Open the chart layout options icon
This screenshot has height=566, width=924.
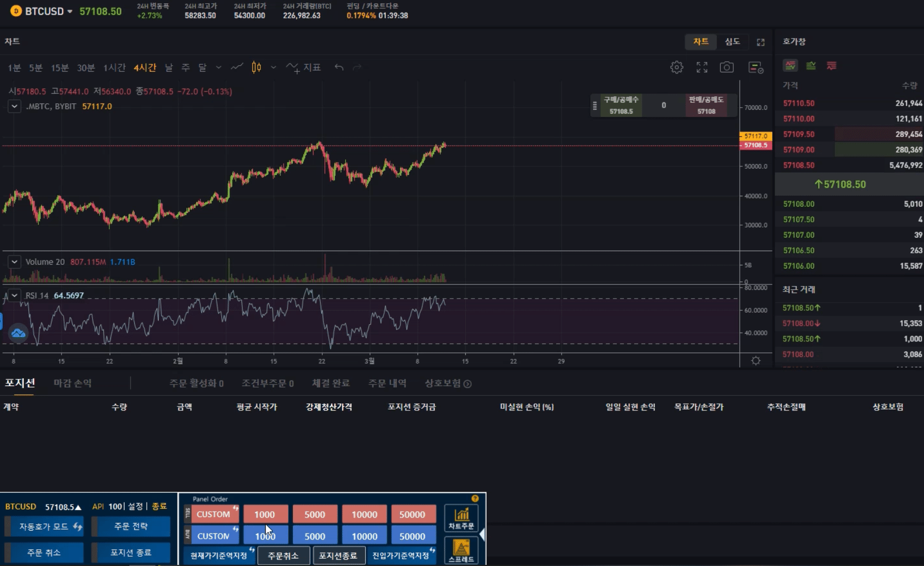(x=756, y=67)
